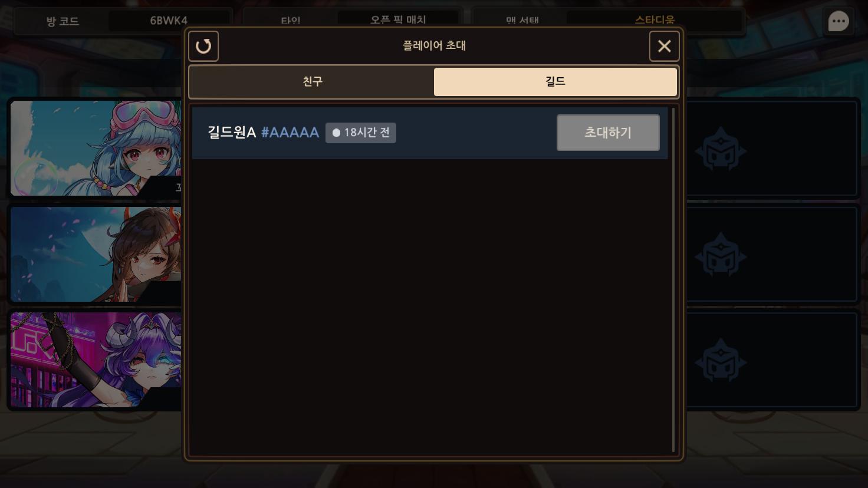Click the 방 코드 label
The width and height of the screenshot is (868, 488).
(63, 21)
